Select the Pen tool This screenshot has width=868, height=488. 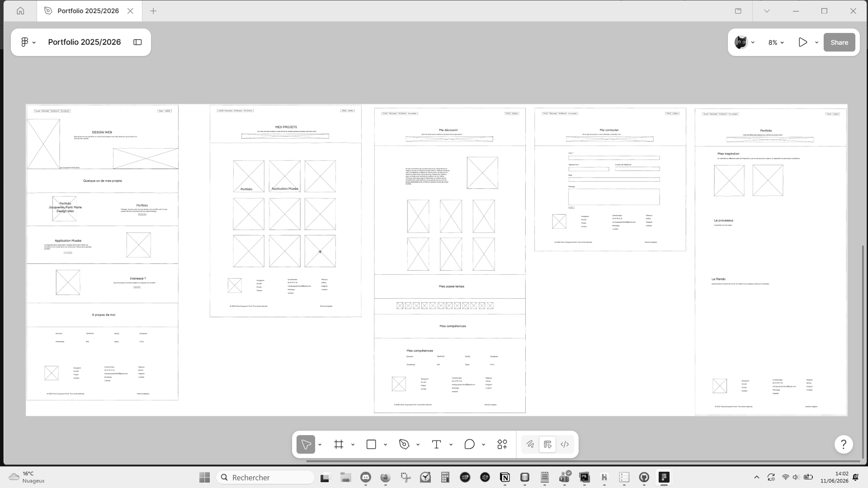pyautogui.click(x=404, y=445)
